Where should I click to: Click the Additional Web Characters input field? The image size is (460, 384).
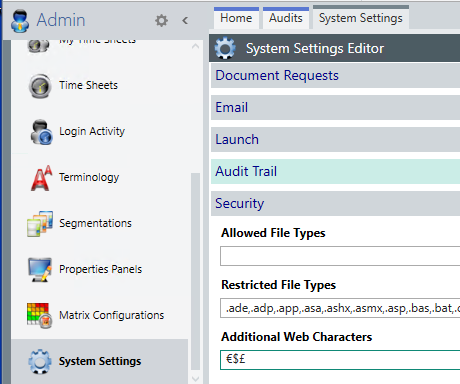point(340,360)
